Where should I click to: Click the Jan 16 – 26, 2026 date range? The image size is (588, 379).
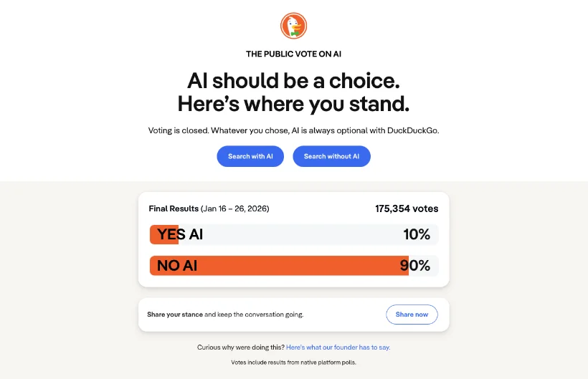click(x=234, y=209)
